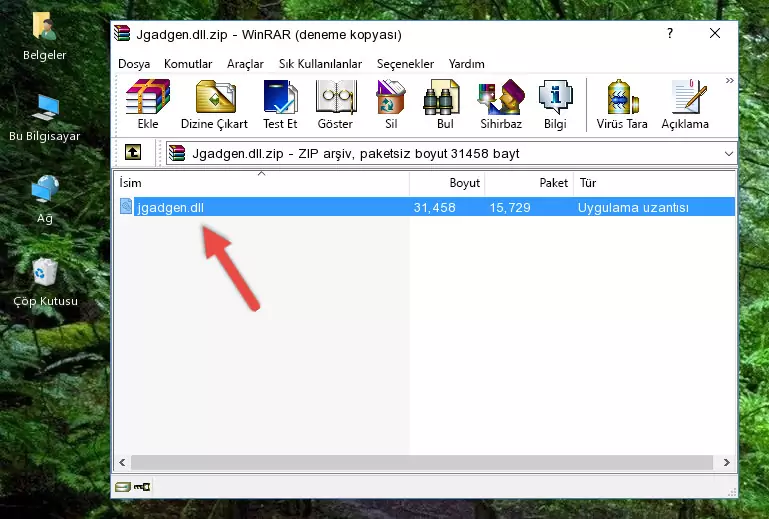The height and width of the screenshot is (519, 769).
Task: Select the Bu Bilgisayar desktop icon
Action: pyautogui.click(x=45, y=117)
